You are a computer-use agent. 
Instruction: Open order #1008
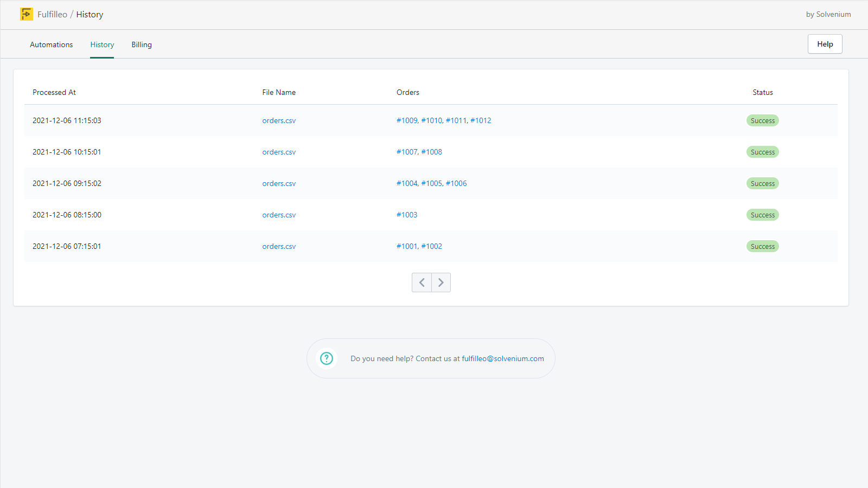tap(432, 152)
